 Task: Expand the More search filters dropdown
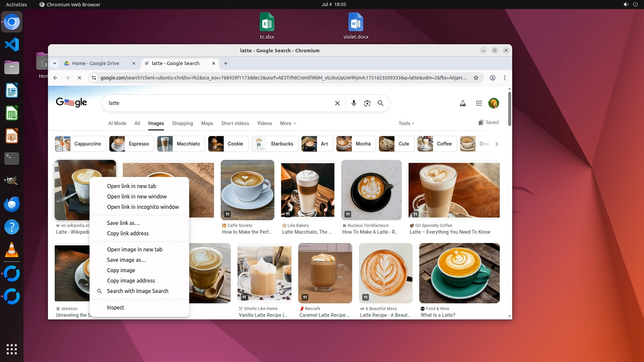point(288,123)
